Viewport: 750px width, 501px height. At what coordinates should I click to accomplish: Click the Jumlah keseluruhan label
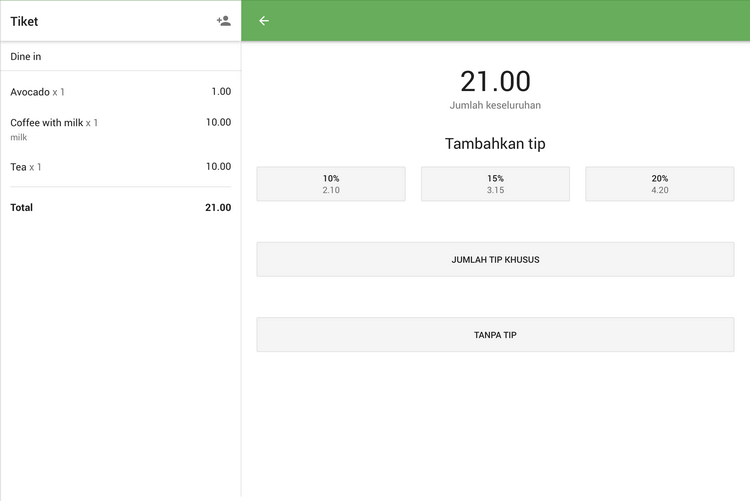(x=495, y=105)
